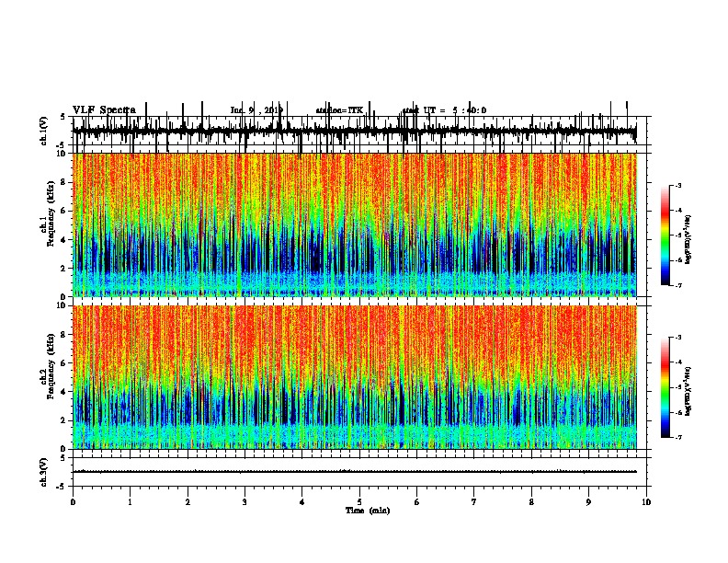The width and height of the screenshot is (728, 563).
Task: Click the "10" tick on the time axis
Action: tap(646, 502)
